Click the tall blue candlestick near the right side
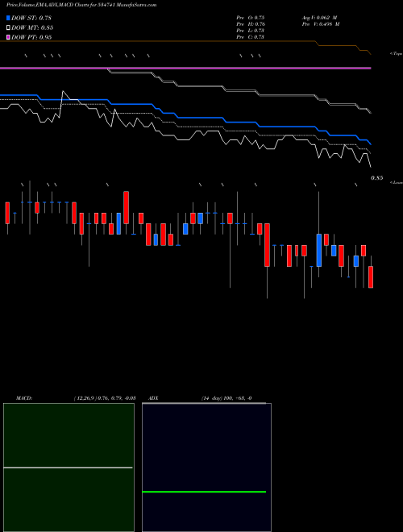The width and height of the screenshot is (403, 532). coord(319,250)
